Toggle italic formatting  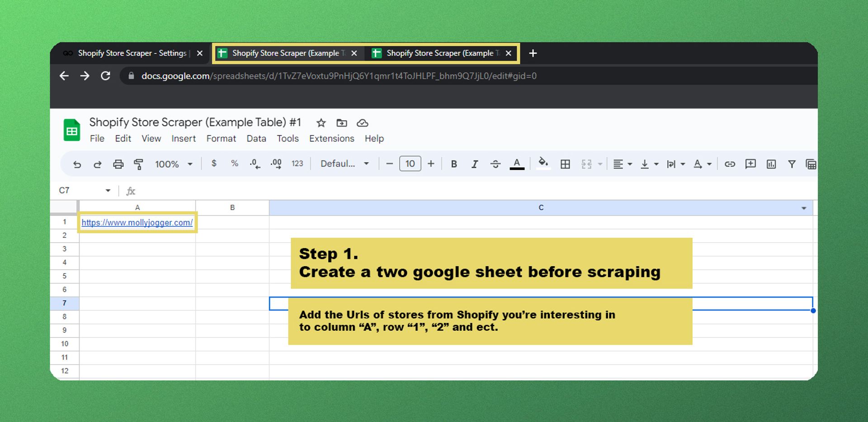click(x=474, y=164)
